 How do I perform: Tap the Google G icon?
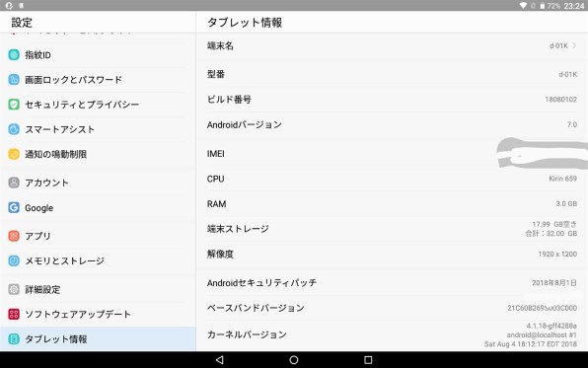(14, 207)
